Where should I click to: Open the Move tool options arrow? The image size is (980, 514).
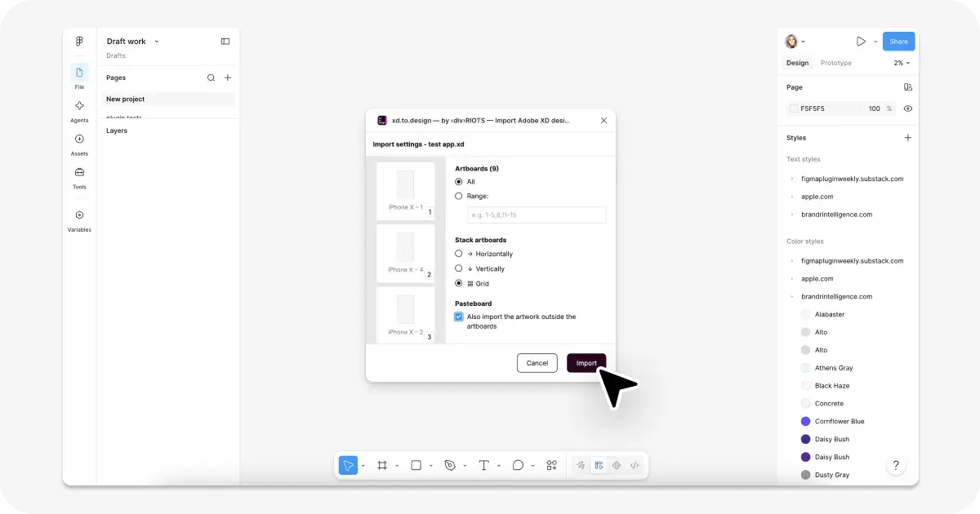(x=363, y=466)
